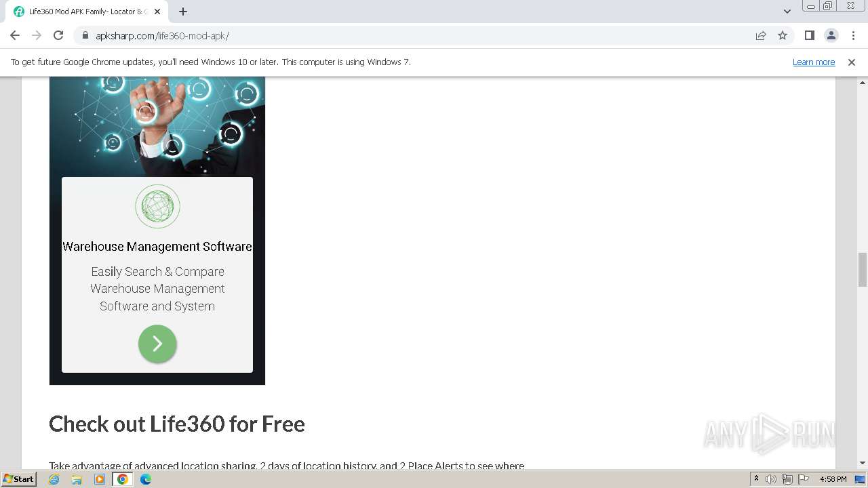Select the Life360 Mod APK Family tab
Screen dimensions: 868x488
pyautogui.click(x=87, y=12)
